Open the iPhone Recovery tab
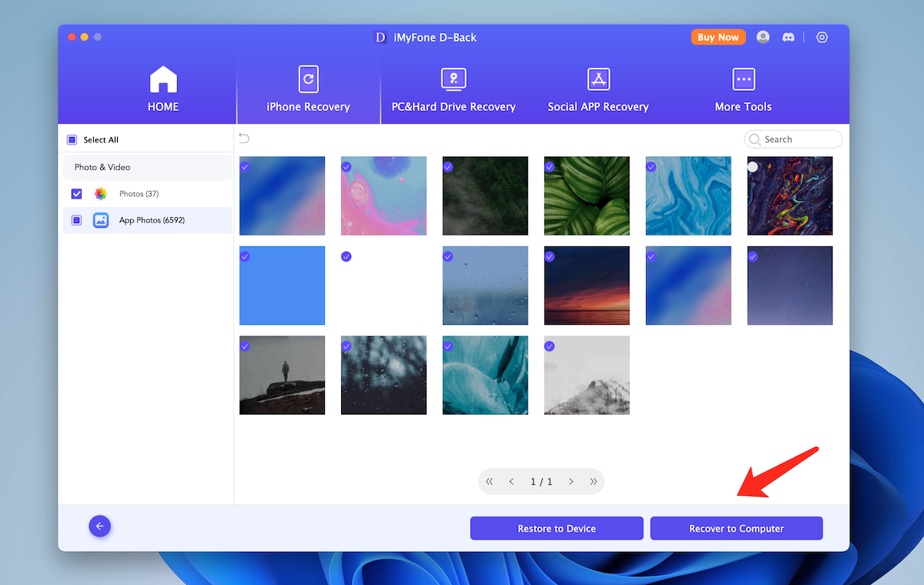 308,90
